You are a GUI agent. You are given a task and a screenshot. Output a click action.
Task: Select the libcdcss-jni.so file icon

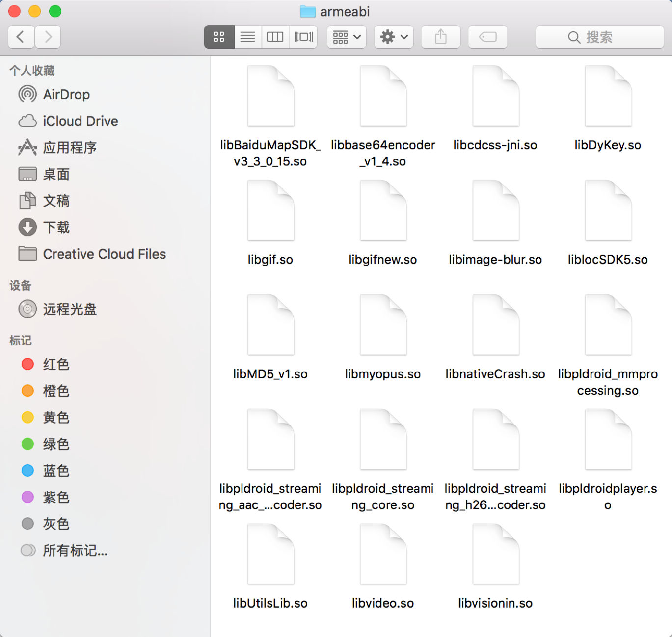pos(496,96)
